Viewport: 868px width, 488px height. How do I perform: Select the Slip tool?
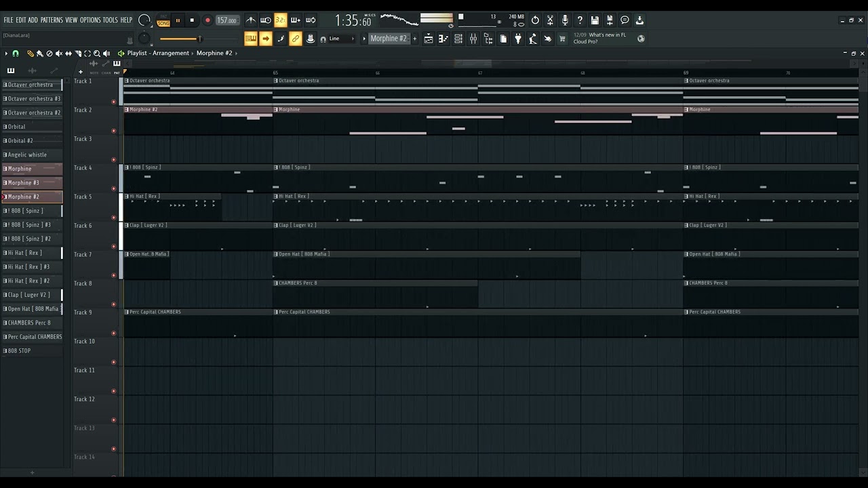pyautogui.click(x=68, y=53)
